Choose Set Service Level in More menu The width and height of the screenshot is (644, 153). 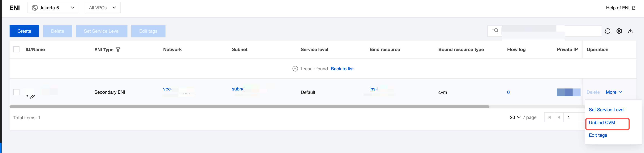pos(606,110)
